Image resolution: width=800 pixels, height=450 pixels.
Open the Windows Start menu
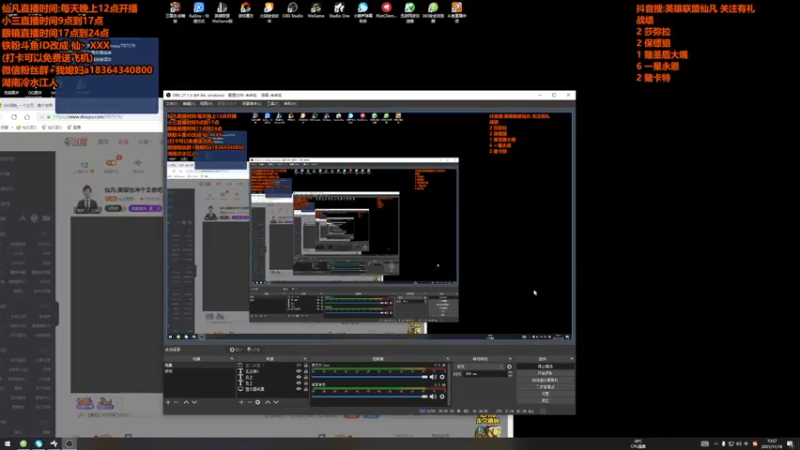click(x=7, y=443)
